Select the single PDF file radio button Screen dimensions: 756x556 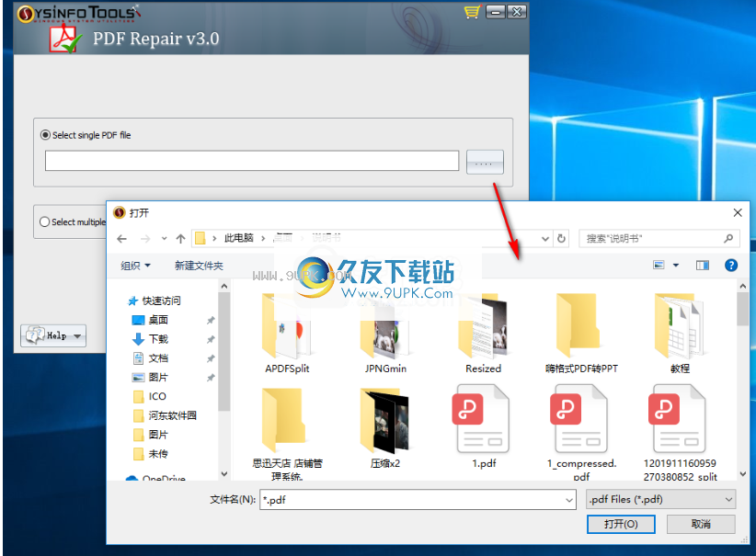point(45,135)
